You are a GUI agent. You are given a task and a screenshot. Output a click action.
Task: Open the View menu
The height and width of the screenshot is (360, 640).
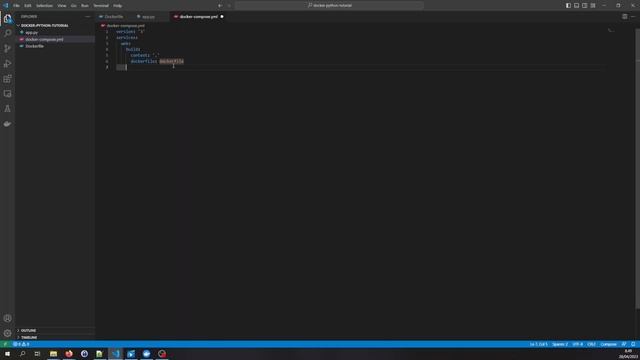click(62, 6)
